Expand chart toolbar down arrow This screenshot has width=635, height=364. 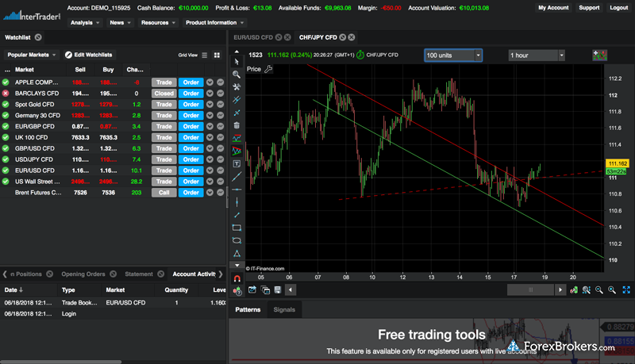pos(237,266)
